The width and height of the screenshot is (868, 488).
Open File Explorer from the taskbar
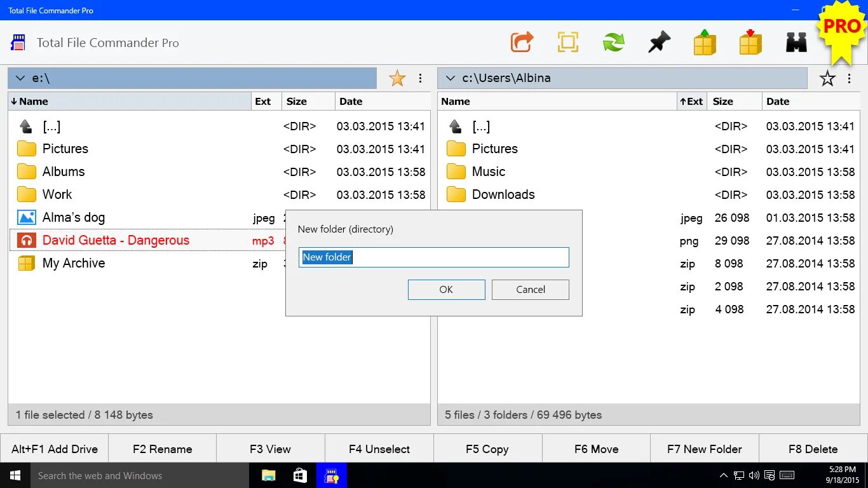point(269,475)
